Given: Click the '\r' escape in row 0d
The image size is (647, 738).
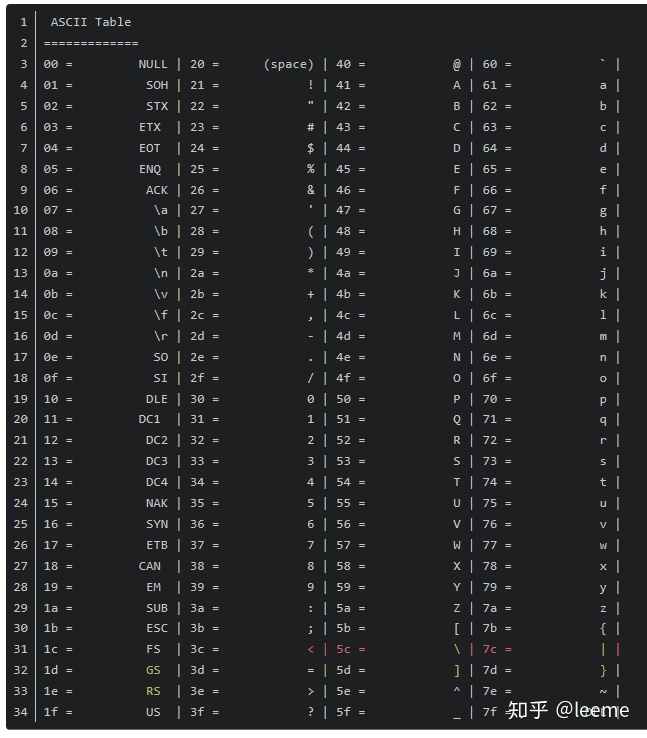Looking at the screenshot, I should [x=160, y=336].
